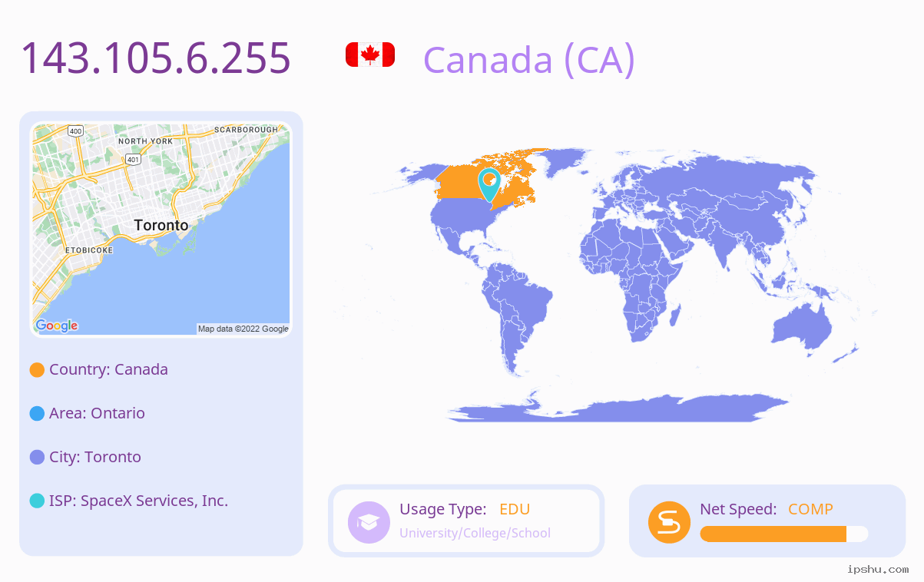Viewport: 924px width, 582px height.
Task: Click the orange net speed progress bar
Action: [784, 534]
